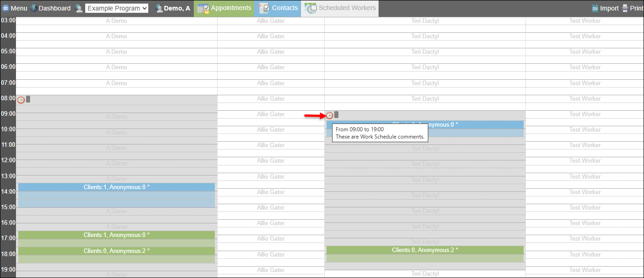Viewport: 644px width, 278px height.
Task: Click the A Demo 08:00 work schedule clock icon
Action: [21, 100]
